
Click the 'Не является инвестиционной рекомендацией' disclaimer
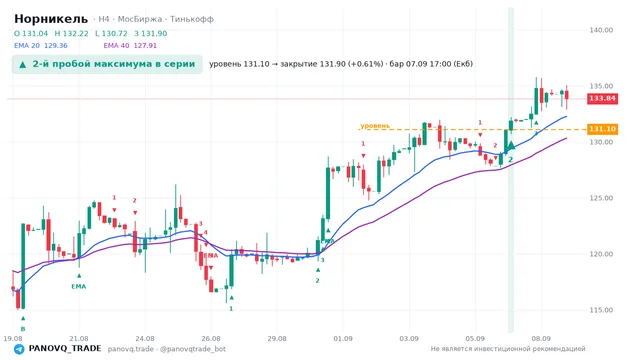[508, 349]
